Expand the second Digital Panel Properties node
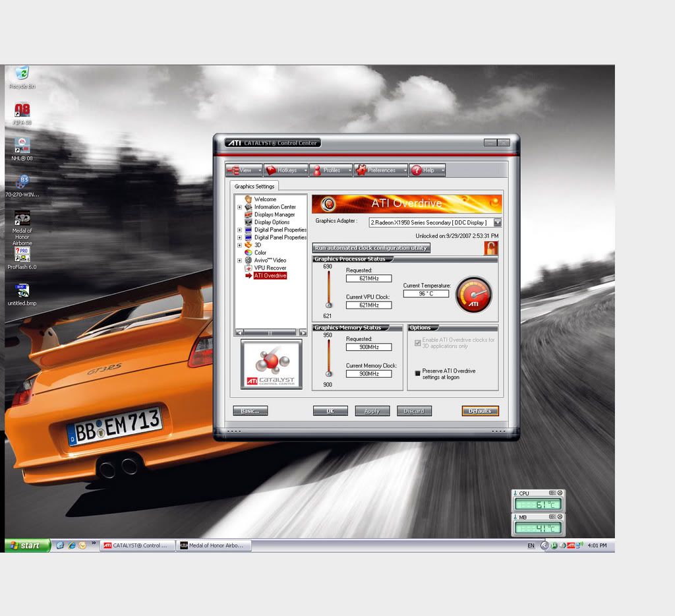Viewport: 675px width, 616px height. (239, 237)
